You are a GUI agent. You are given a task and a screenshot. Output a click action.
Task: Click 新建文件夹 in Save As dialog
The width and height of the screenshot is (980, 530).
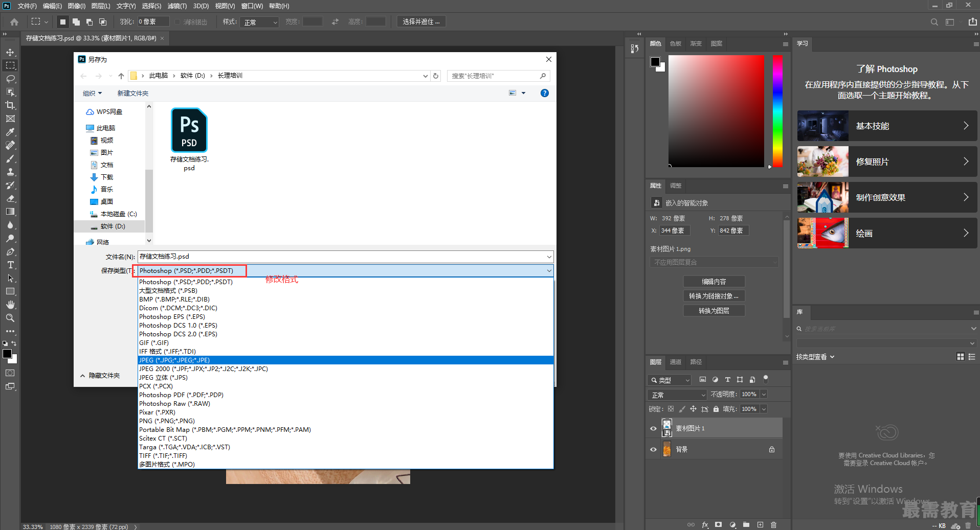pyautogui.click(x=133, y=93)
